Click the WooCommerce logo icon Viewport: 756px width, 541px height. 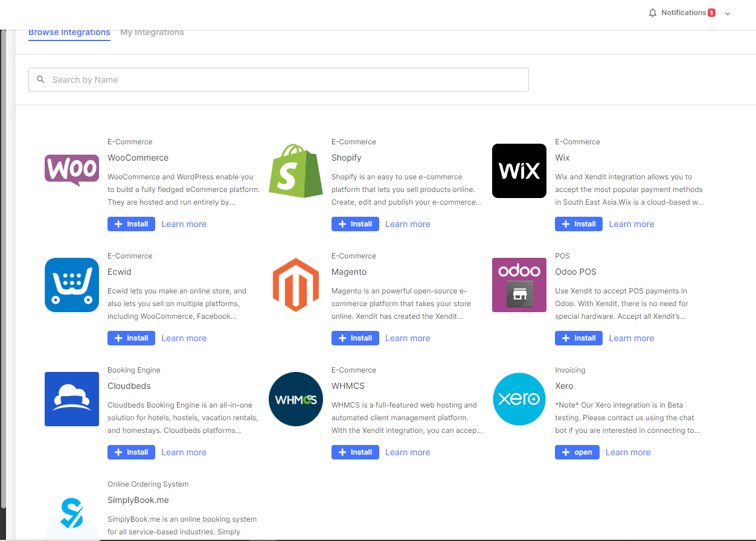click(x=71, y=170)
